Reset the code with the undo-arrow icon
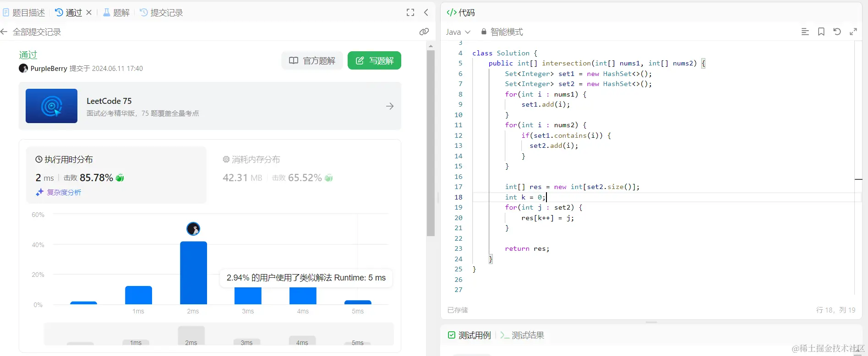 coord(837,32)
